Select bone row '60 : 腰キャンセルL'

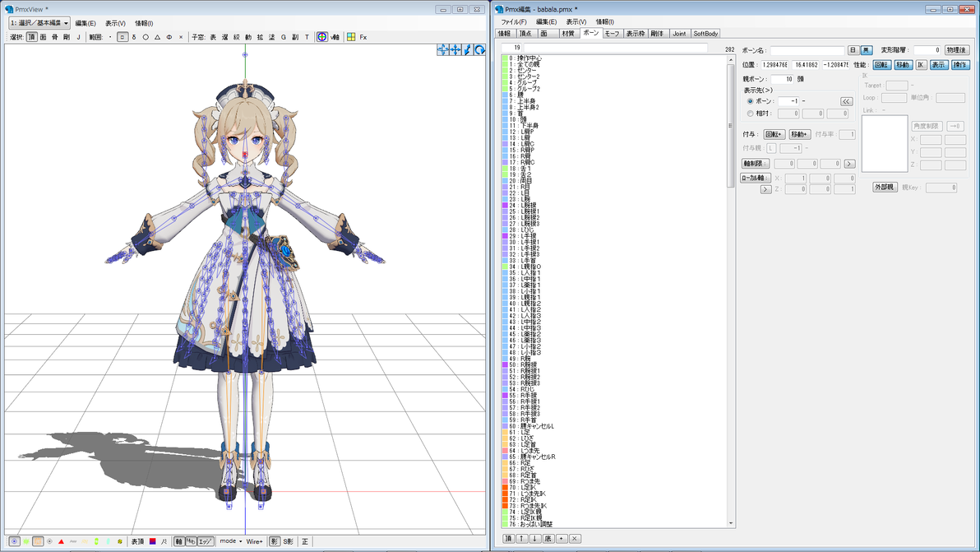click(613, 426)
